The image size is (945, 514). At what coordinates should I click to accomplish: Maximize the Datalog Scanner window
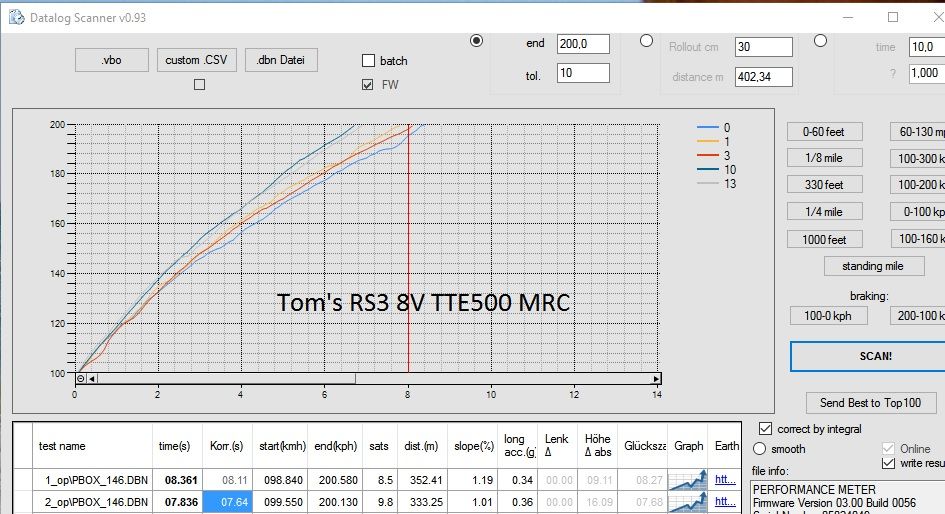(893, 17)
